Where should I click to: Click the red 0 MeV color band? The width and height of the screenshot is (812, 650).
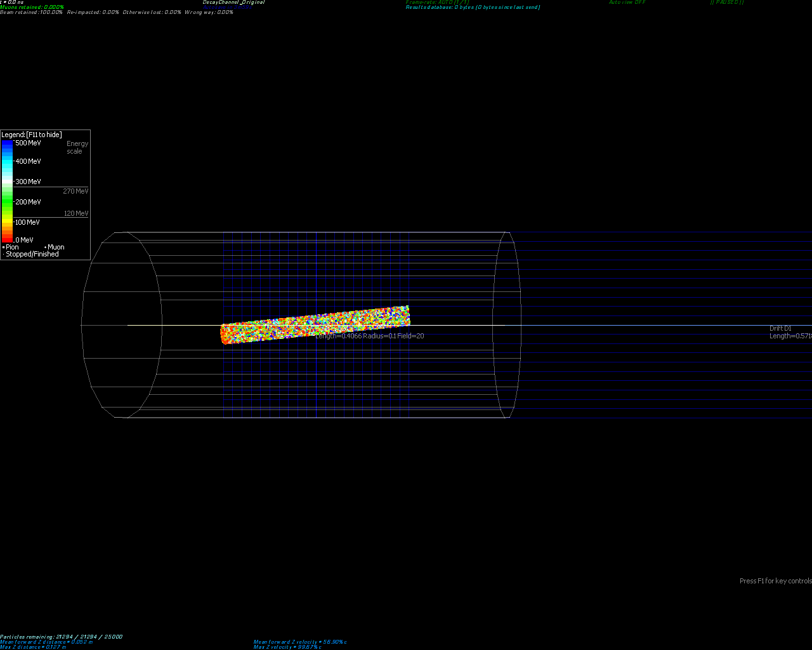(x=7, y=239)
